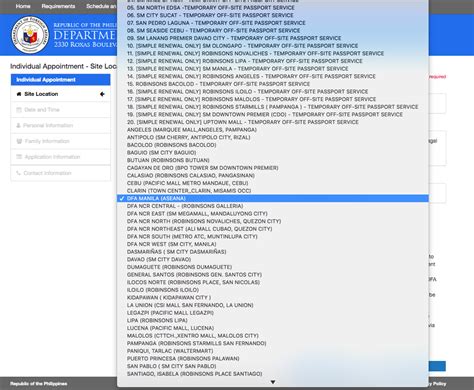
Task: Select 17. Robinsons Malolos simple renewal option
Action: pos(273,99)
